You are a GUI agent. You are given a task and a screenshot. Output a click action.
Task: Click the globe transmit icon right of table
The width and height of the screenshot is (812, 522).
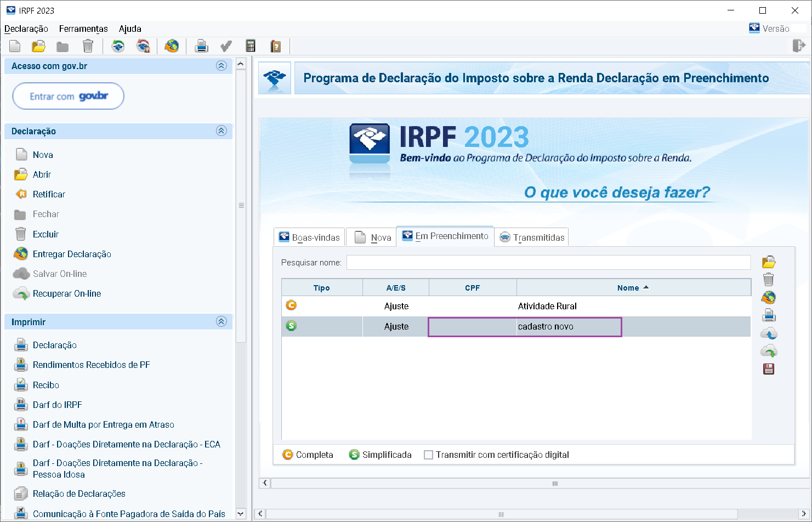769,298
